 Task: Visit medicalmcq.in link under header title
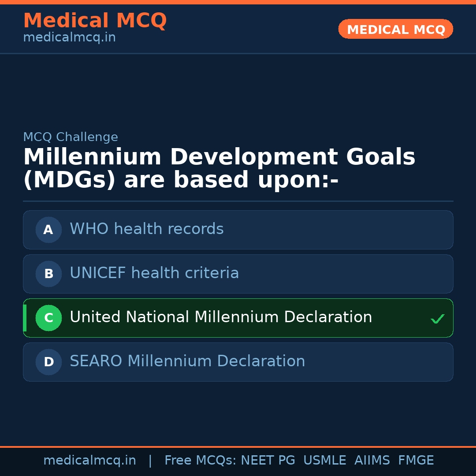pos(69,38)
